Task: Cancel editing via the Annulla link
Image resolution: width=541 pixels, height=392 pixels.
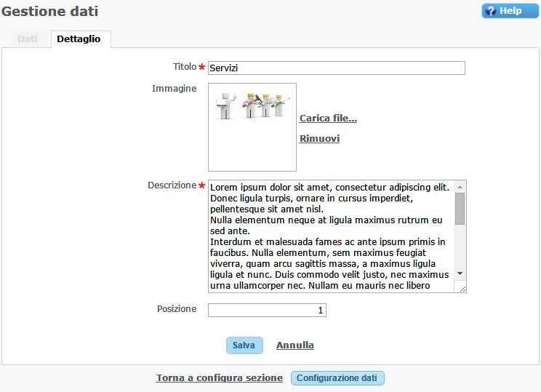Action: pyautogui.click(x=295, y=345)
